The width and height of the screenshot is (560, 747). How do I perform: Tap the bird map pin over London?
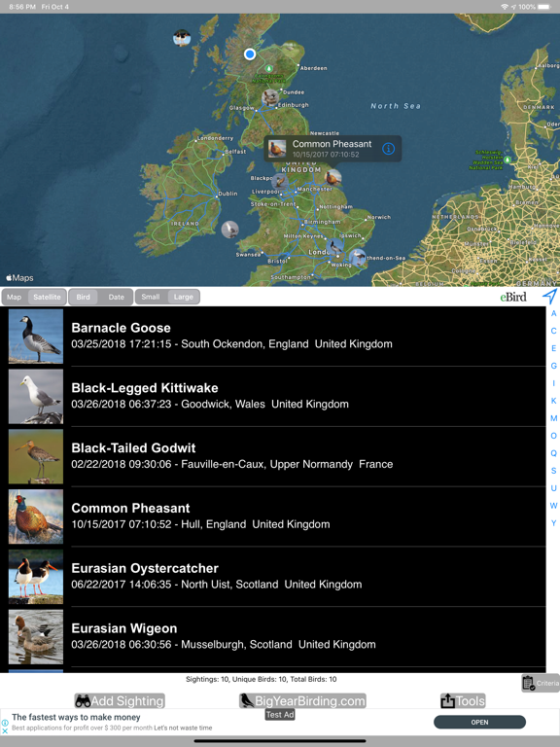pyautogui.click(x=336, y=247)
